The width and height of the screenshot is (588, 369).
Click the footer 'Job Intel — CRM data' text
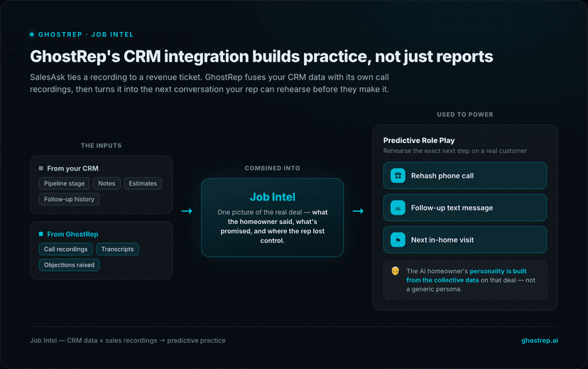click(128, 341)
